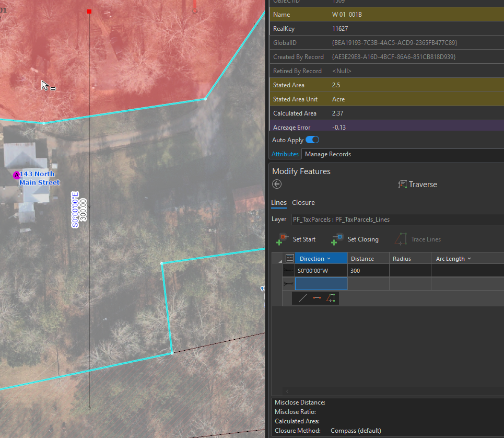The image size is (504, 438).
Task: Switch to the Closure tab
Action: [304, 202]
